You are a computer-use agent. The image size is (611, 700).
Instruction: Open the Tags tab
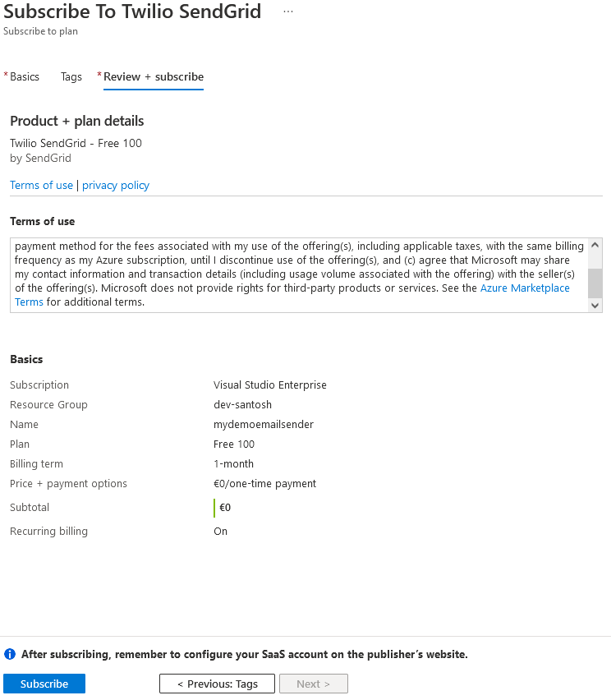coord(71,76)
